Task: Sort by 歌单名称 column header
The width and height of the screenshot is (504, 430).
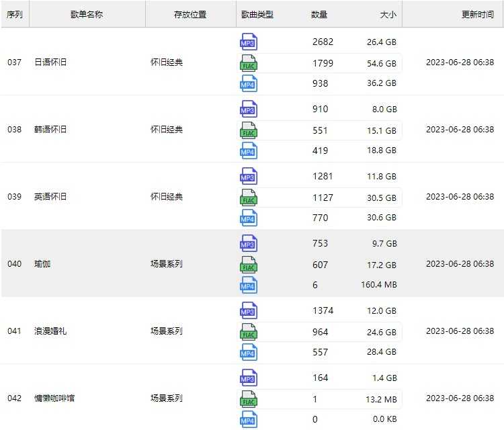Action: tap(87, 15)
